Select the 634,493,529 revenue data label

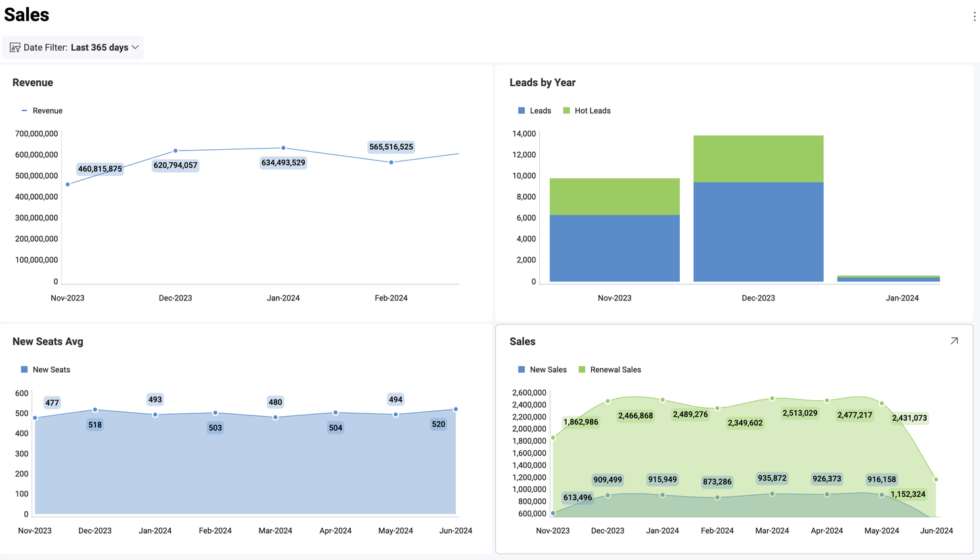pos(283,162)
